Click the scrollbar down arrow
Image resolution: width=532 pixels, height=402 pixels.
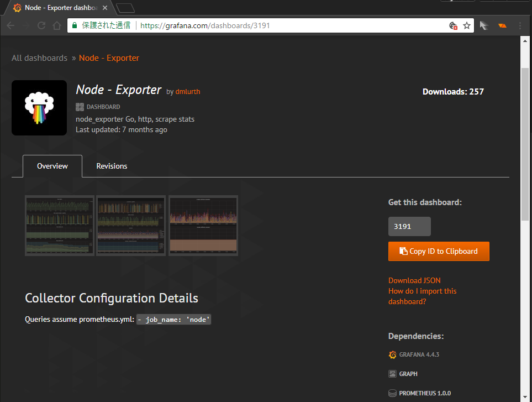[525, 396]
